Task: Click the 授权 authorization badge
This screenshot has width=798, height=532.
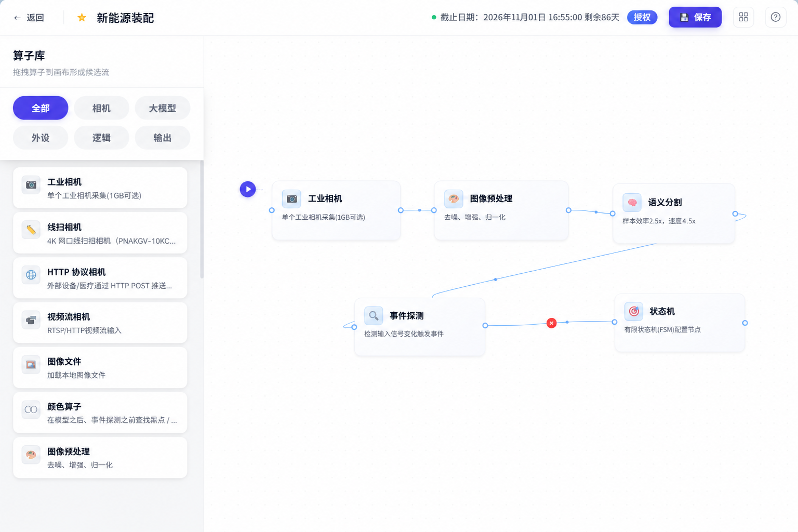Action: 642,17
